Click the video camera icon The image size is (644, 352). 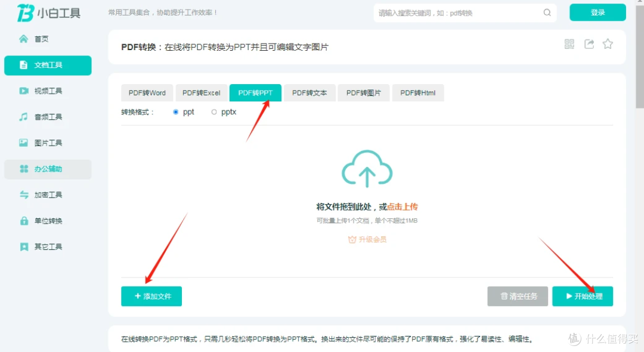pyautogui.click(x=24, y=91)
